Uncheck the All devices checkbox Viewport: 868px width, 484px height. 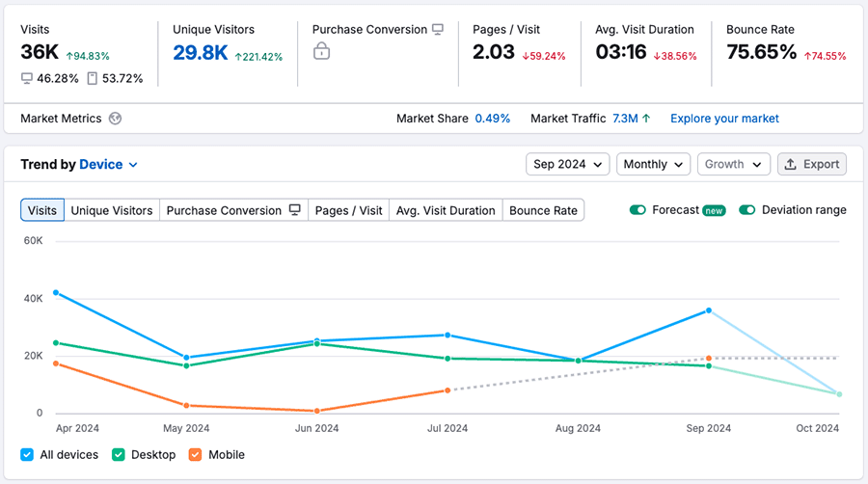coord(27,455)
